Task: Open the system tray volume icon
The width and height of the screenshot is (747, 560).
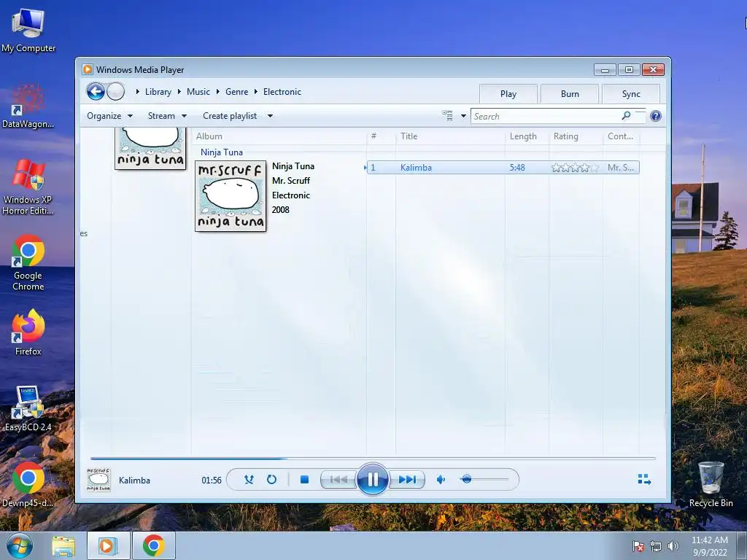Action: (x=673, y=546)
